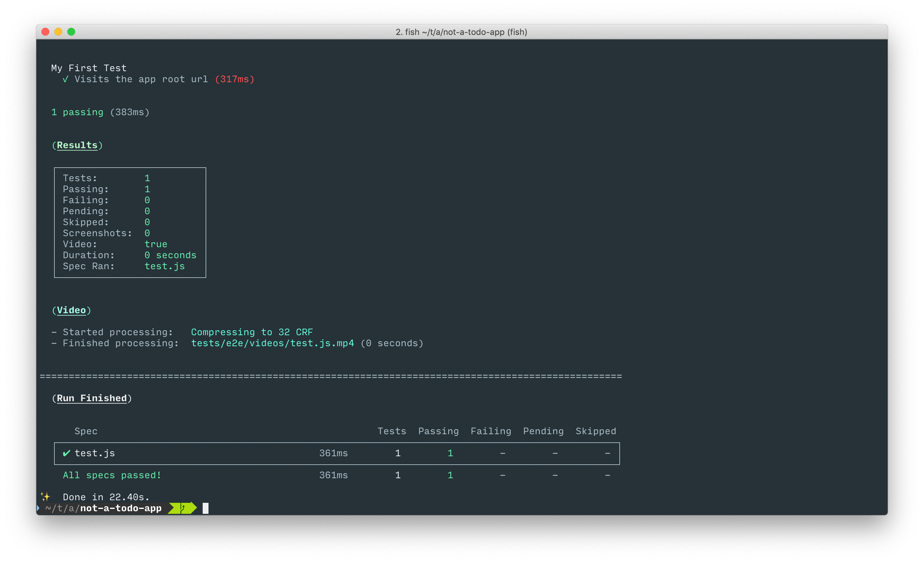The image size is (924, 563).
Task: Click the blue prompt arrow at line start
Action: tap(38, 508)
